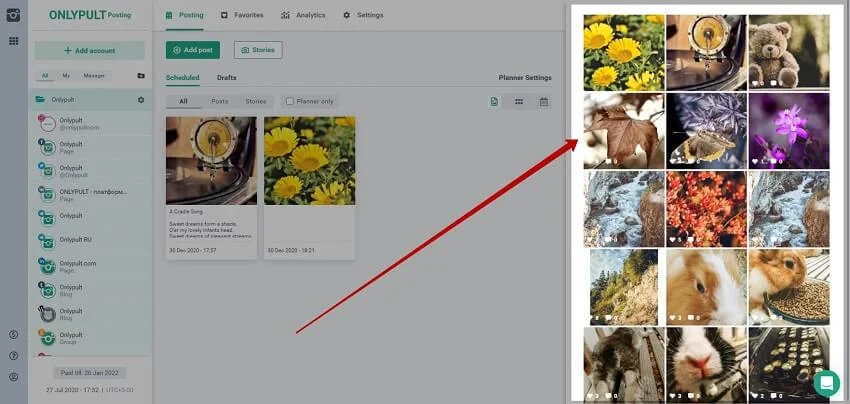Click the Onlypult folder settings gear
Viewport: 850px width, 404px height.
coord(141,100)
